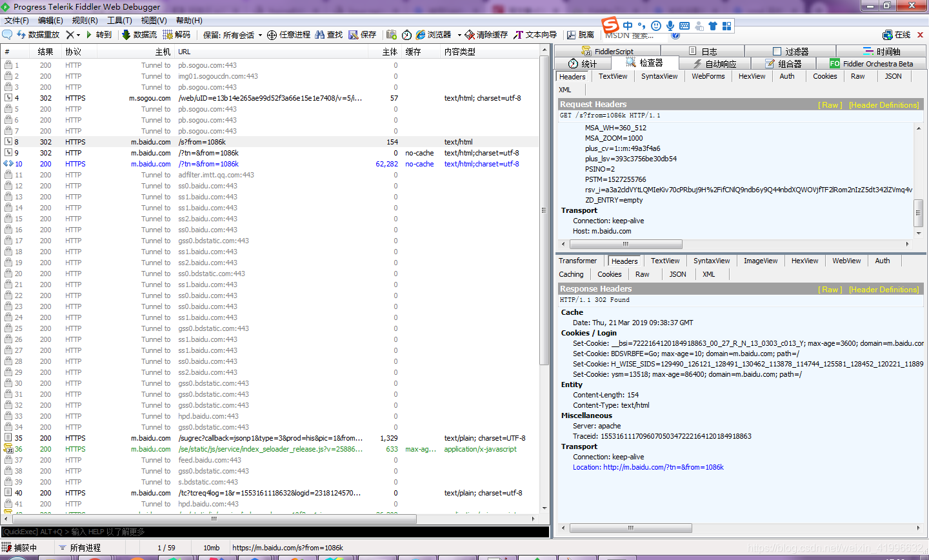Click the Sogou S logo on IME bar
Screen dimensions: 929x560
click(610, 25)
